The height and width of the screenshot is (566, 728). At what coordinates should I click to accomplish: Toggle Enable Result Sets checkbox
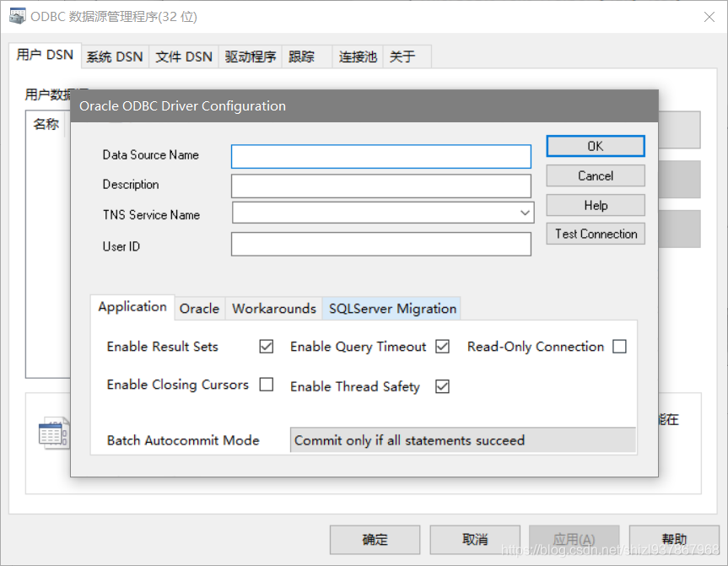click(x=267, y=347)
